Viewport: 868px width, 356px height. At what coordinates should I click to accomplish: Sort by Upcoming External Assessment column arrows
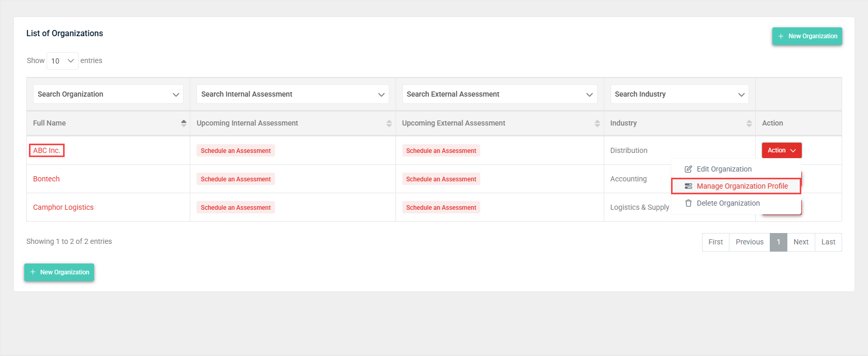pyautogui.click(x=597, y=123)
